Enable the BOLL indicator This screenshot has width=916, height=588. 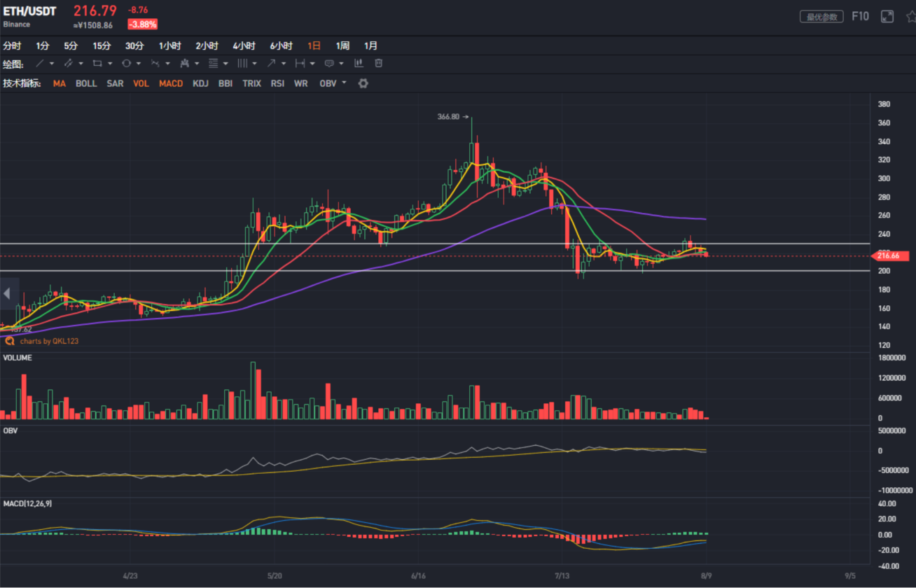86,83
